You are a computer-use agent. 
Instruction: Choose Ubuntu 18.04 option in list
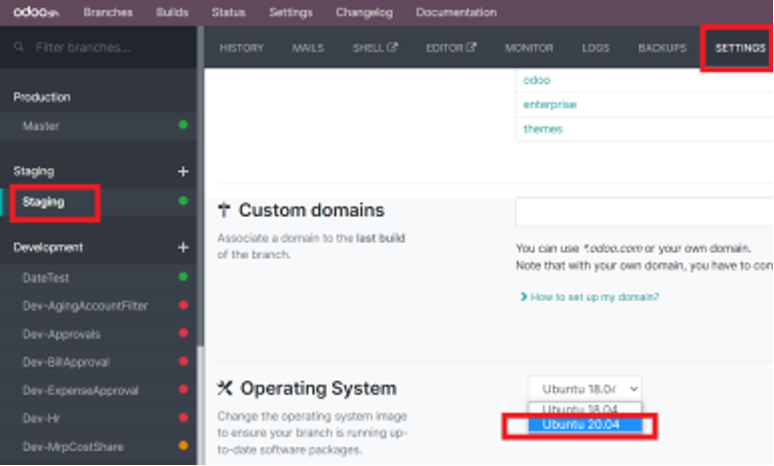pyautogui.click(x=585, y=409)
